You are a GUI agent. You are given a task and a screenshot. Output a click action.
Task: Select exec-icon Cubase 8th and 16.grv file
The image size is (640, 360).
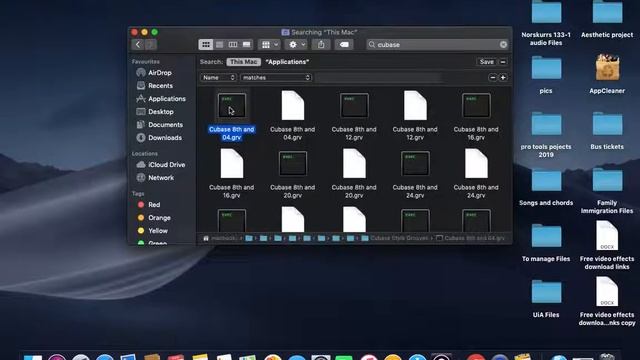tap(476, 106)
